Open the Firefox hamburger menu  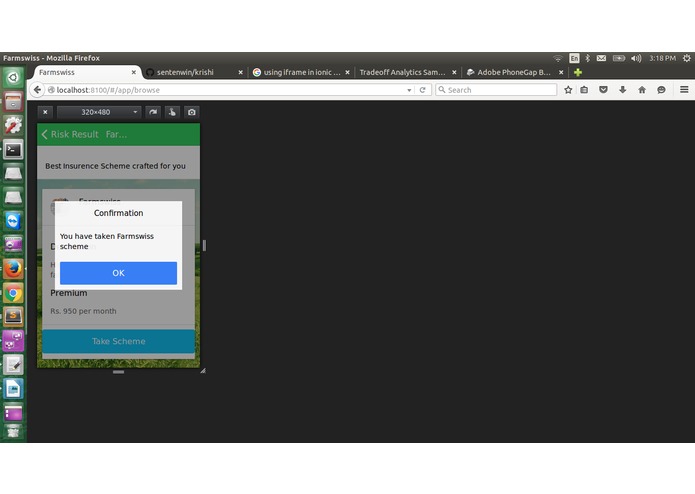point(684,90)
